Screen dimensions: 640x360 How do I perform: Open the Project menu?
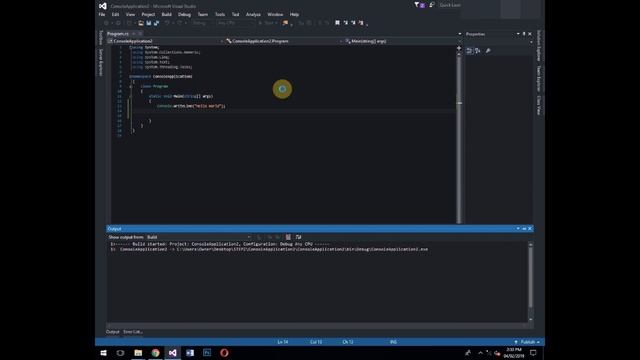pos(148,14)
